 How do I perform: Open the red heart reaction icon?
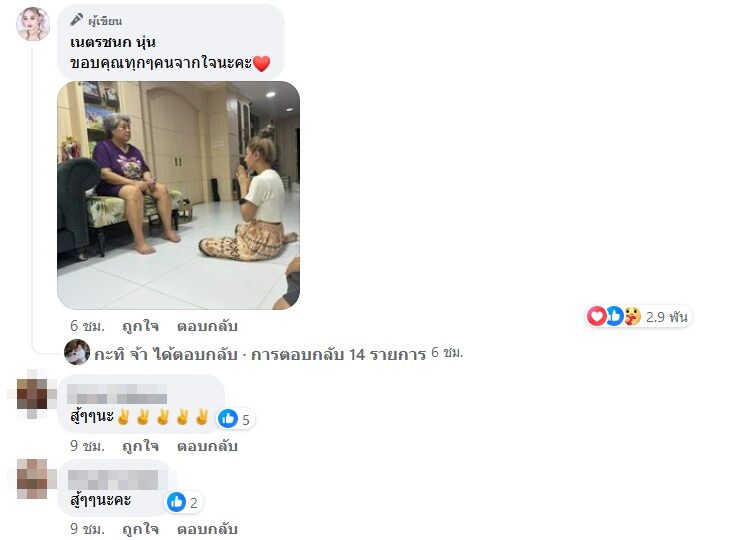pos(596,316)
